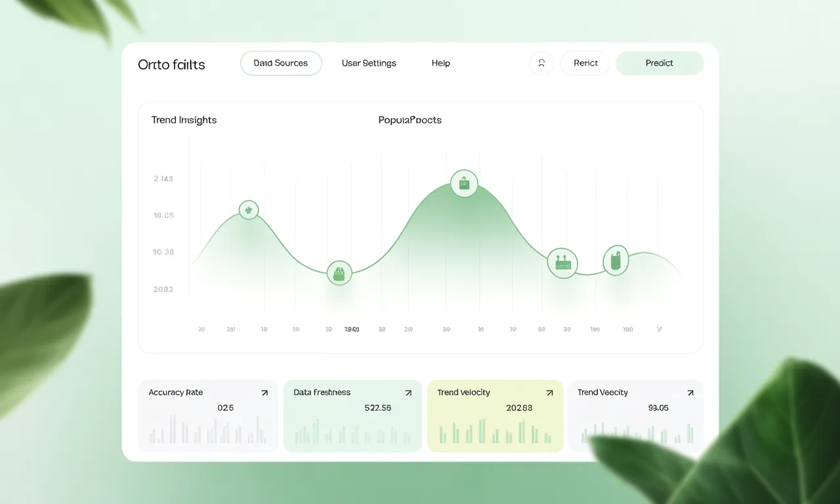
Task: Open the Data freshness card arrow
Action: tap(408, 393)
